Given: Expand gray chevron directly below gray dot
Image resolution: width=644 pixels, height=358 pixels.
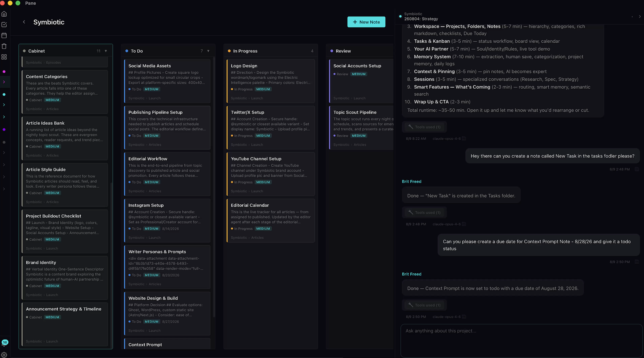Looking at the screenshot, I should coord(4,153).
